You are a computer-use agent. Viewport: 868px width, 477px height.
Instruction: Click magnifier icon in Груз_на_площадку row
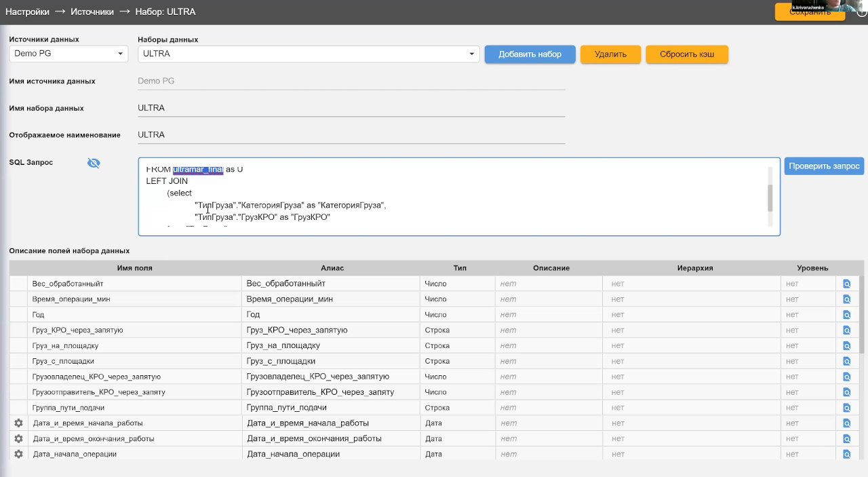click(x=846, y=346)
